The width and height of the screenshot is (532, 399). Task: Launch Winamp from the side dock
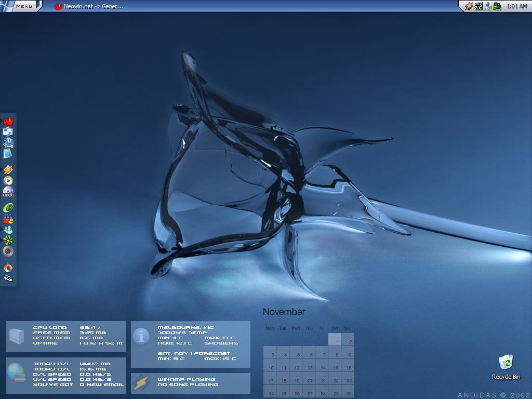(8, 170)
